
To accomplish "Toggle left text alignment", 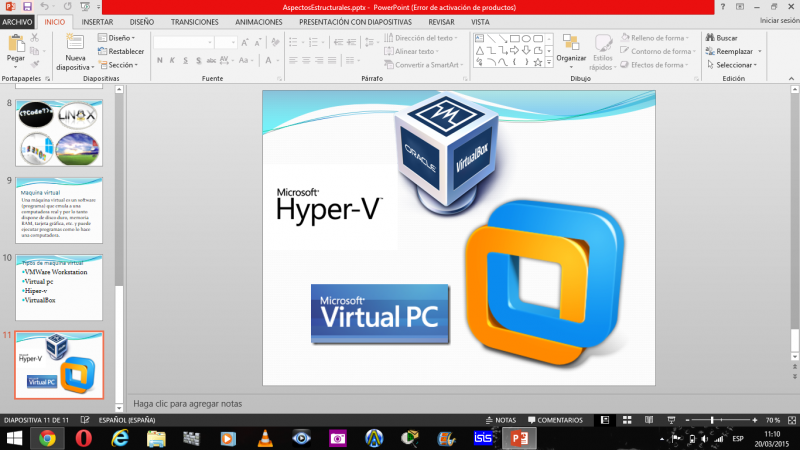I will (x=293, y=60).
